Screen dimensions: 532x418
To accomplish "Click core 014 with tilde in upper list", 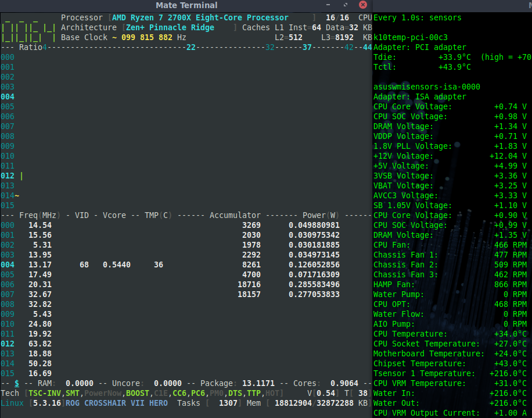I will point(10,195).
